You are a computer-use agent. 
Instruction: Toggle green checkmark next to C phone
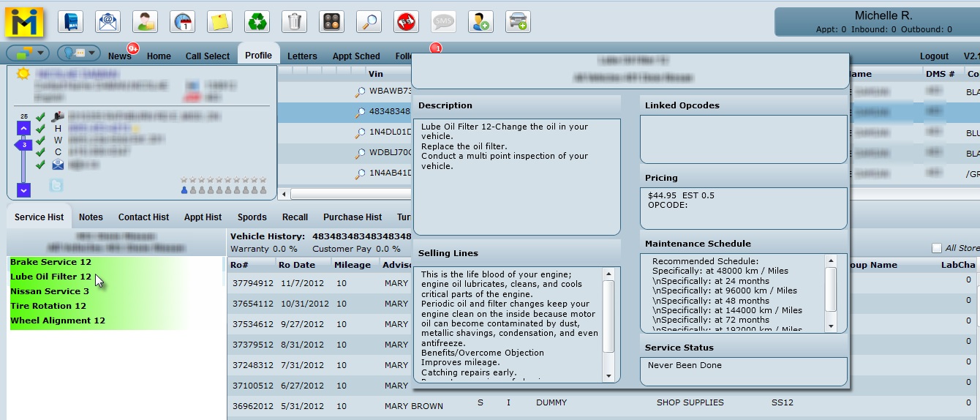(x=40, y=151)
